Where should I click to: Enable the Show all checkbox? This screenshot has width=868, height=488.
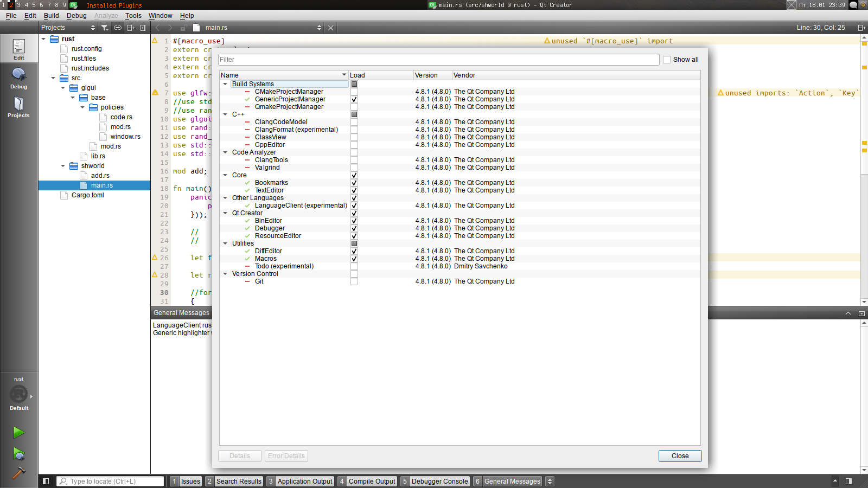[667, 60]
